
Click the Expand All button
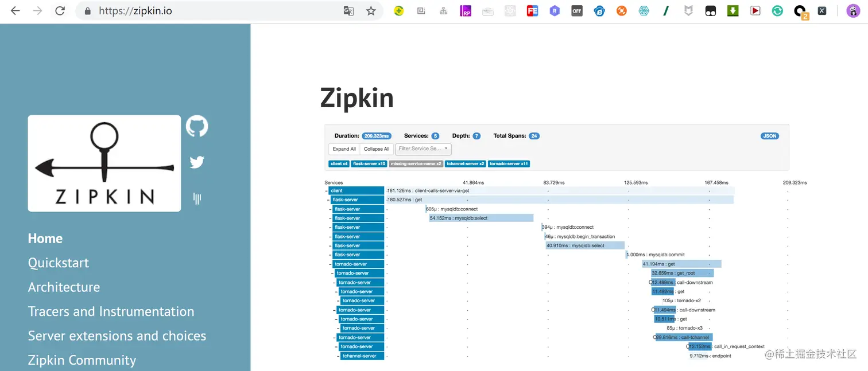[344, 149]
